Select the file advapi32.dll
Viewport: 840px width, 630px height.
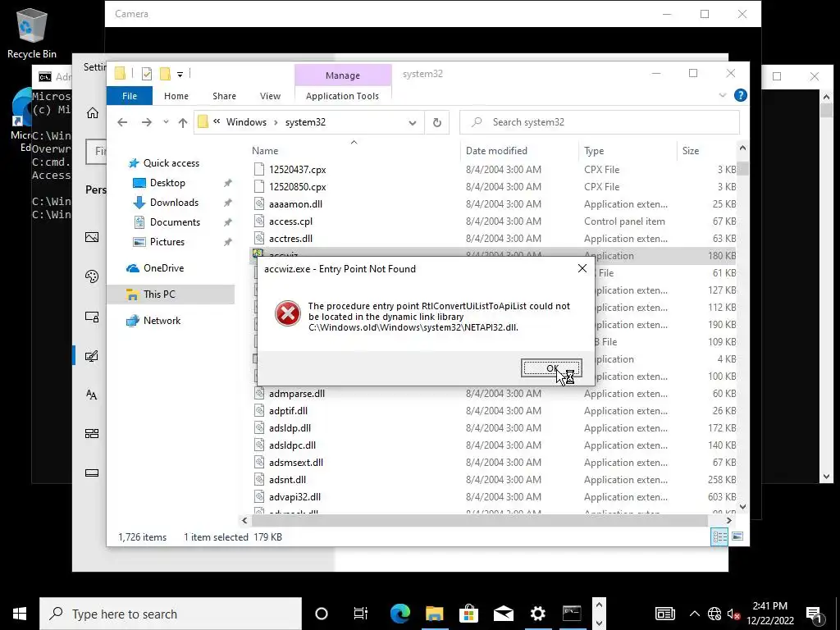click(294, 496)
